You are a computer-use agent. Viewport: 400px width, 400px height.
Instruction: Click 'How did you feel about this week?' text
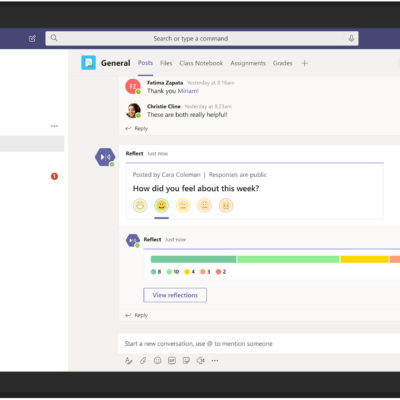pos(196,189)
